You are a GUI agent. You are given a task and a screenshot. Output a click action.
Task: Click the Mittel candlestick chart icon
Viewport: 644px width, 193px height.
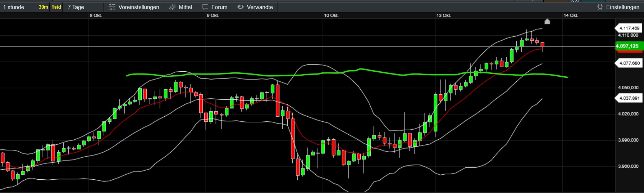[x=173, y=7]
